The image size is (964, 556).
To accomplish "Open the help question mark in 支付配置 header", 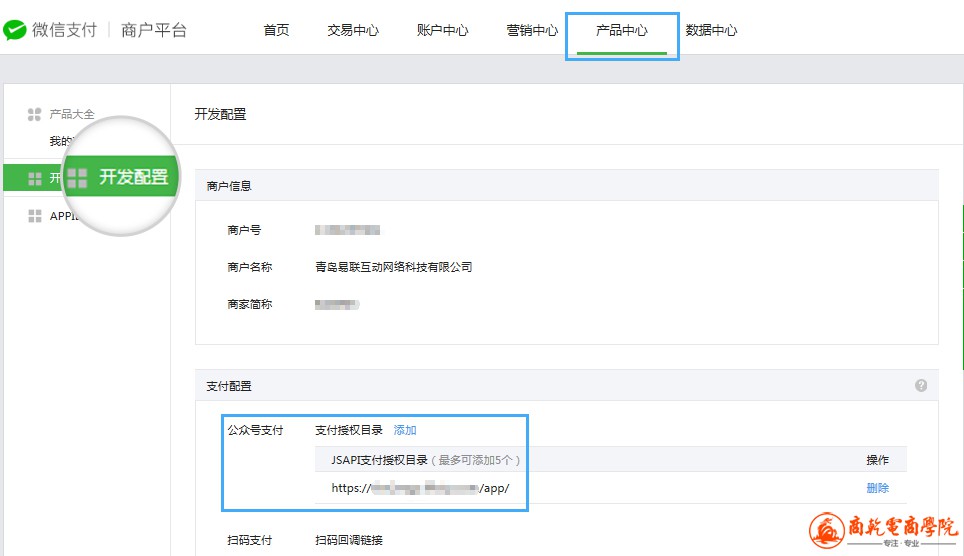I will (920, 385).
